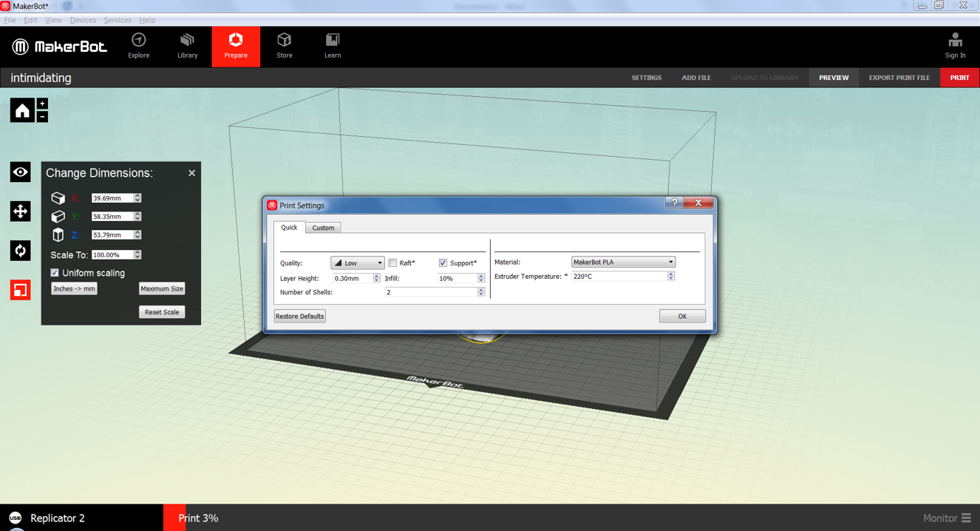The width and height of the screenshot is (980, 531).
Task: Click the Number of Shells field
Action: click(431, 292)
